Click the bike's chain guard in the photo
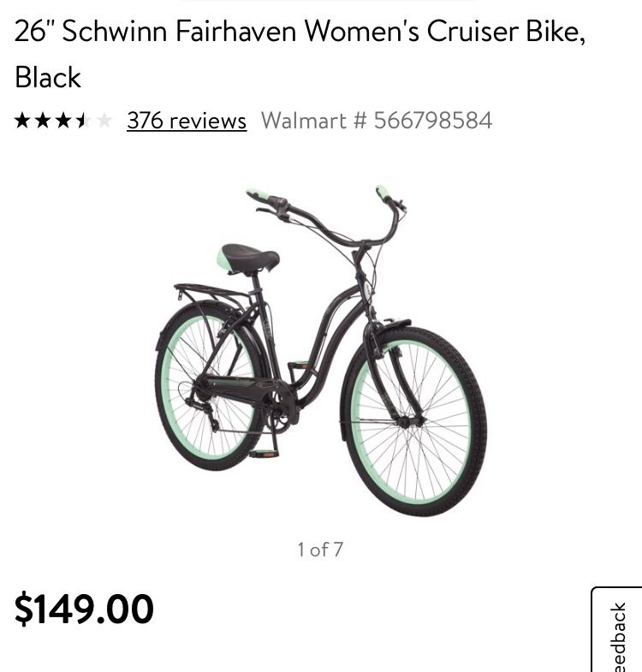Viewport: 642px width, 672px height. click(240, 388)
